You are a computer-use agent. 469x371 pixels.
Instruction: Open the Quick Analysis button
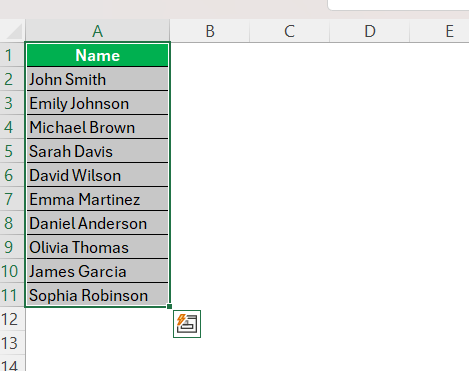click(187, 324)
